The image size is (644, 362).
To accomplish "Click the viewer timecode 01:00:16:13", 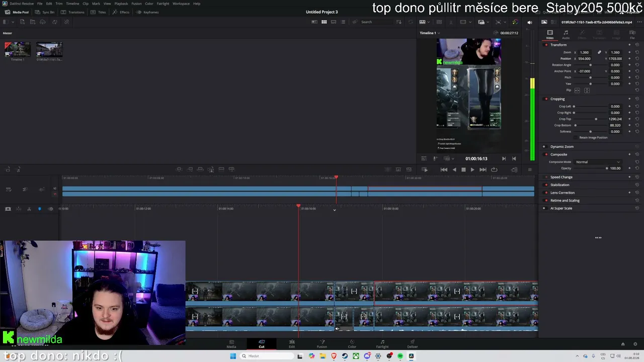I will click(476, 159).
